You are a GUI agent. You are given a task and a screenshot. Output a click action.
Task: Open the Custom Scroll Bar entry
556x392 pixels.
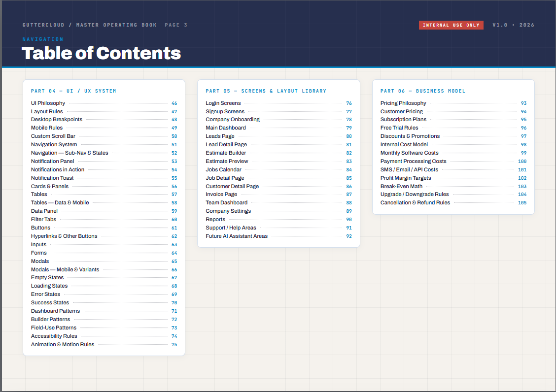104,136
